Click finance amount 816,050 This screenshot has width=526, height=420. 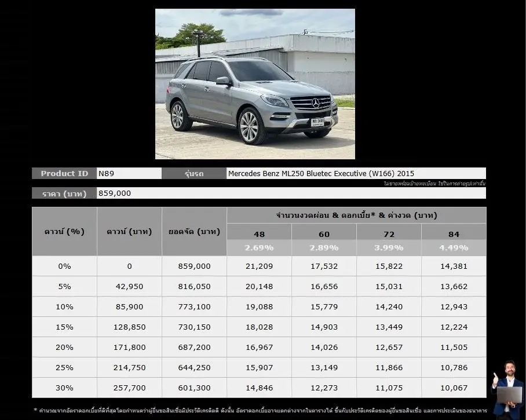tap(194, 287)
